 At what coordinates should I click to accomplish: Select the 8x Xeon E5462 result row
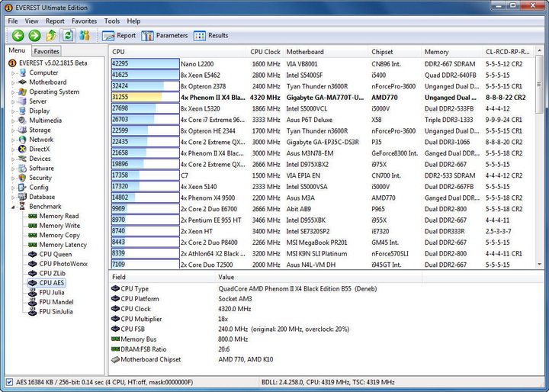[x=322, y=75]
